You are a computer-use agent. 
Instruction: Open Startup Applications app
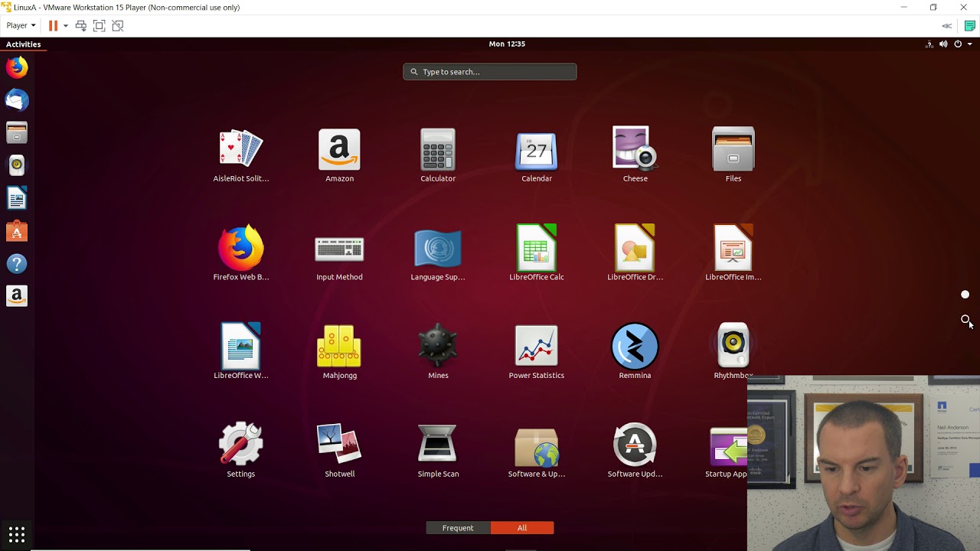pyautogui.click(x=727, y=451)
